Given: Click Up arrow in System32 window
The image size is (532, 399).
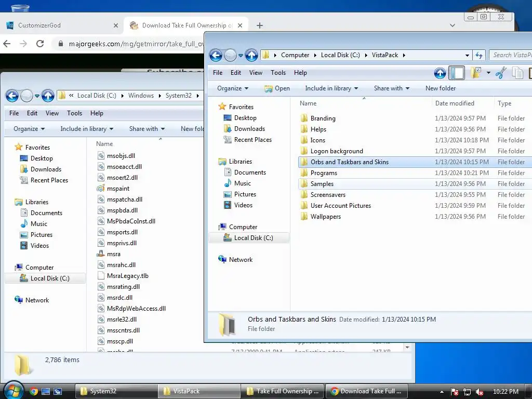Looking at the screenshot, I should 48,96.
